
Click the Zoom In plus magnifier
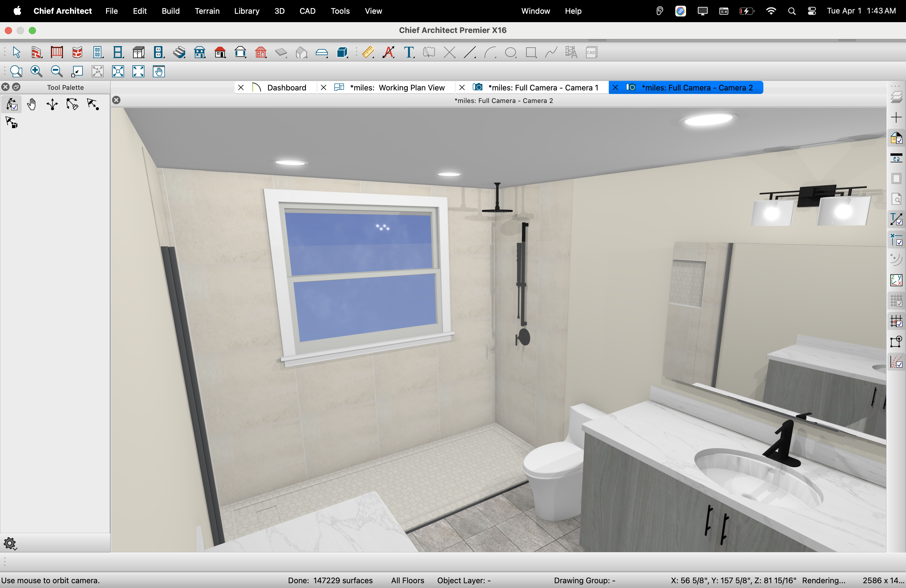(37, 71)
